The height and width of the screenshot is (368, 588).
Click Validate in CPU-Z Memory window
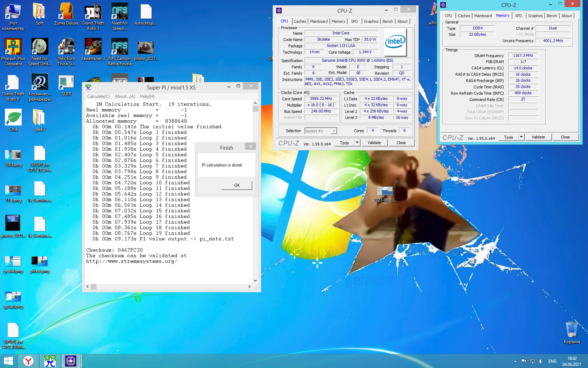point(538,137)
